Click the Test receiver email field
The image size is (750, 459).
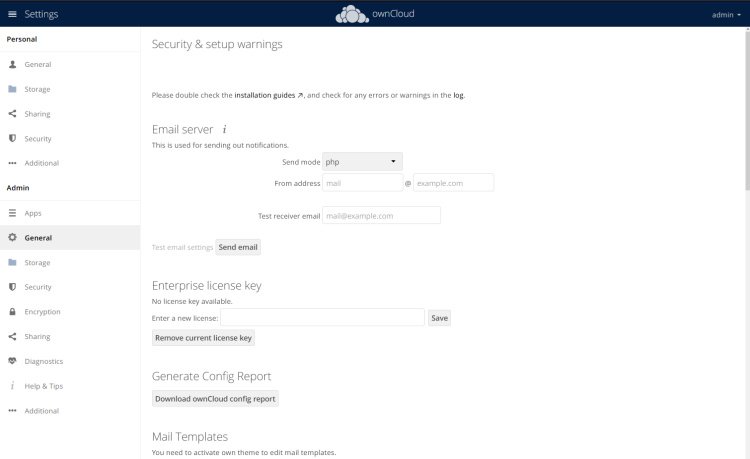tap(381, 215)
